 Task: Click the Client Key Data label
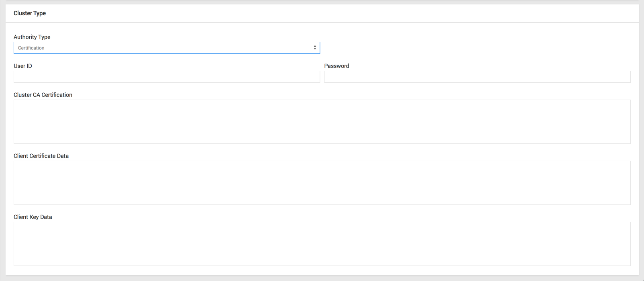click(33, 217)
